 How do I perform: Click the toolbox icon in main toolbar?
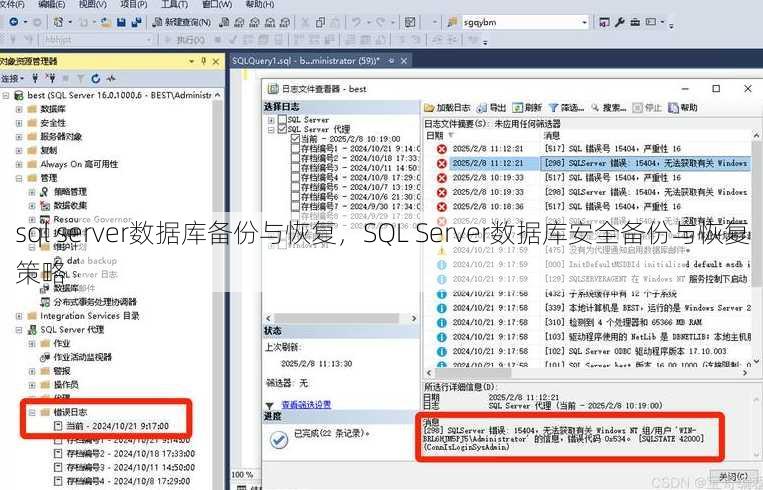point(635,22)
